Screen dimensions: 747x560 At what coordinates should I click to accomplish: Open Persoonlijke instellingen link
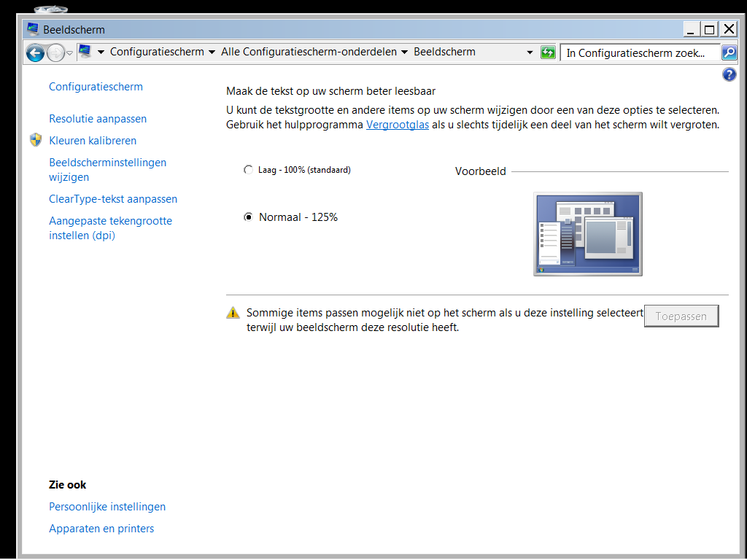107,507
